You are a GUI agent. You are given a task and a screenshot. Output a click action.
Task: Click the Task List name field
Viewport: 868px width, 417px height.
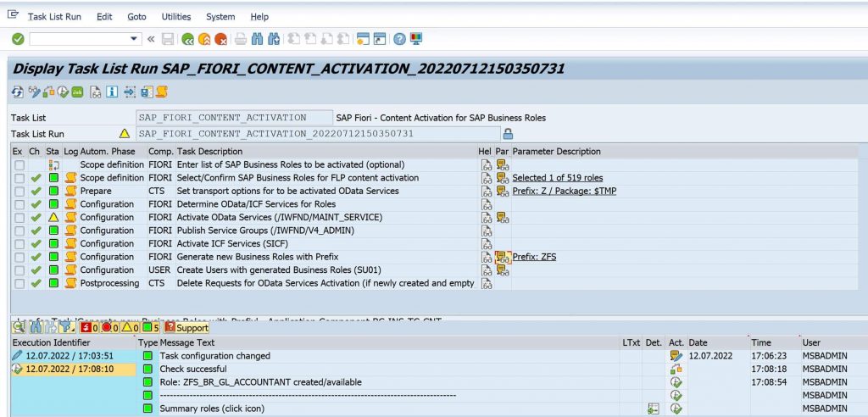235,118
